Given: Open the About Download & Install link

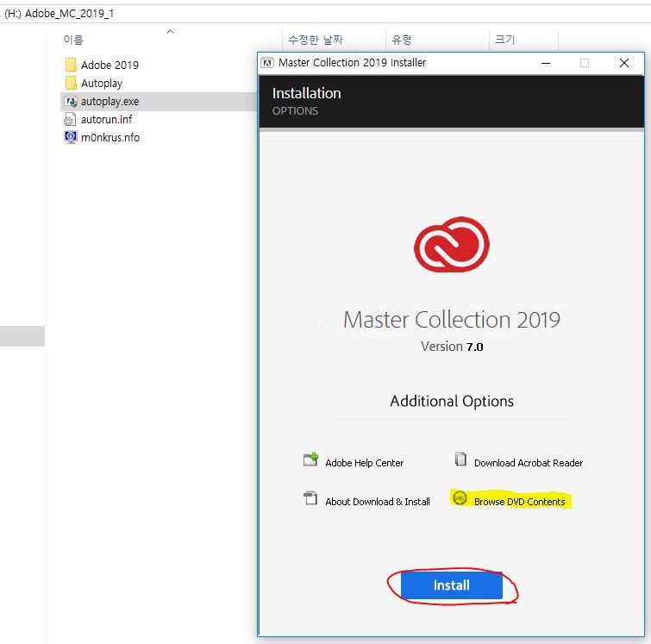Looking at the screenshot, I should [x=378, y=502].
